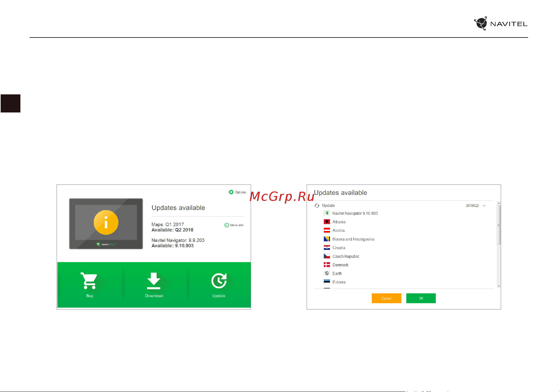560x392 pixels.
Task: Click the Estonia flag icon
Action: 327,282
